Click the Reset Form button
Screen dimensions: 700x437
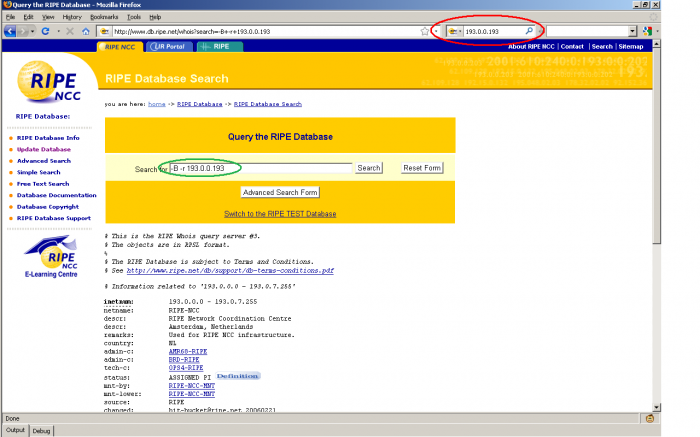coord(422,168)
